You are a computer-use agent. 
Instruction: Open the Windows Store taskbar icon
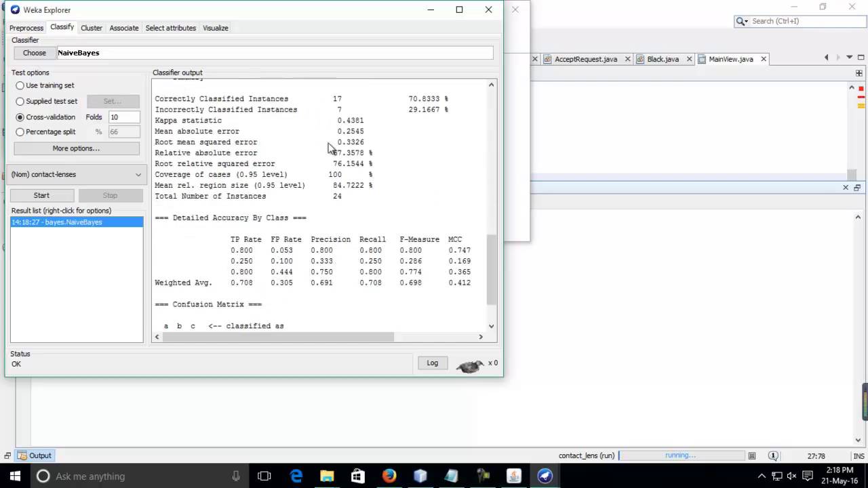357,476
